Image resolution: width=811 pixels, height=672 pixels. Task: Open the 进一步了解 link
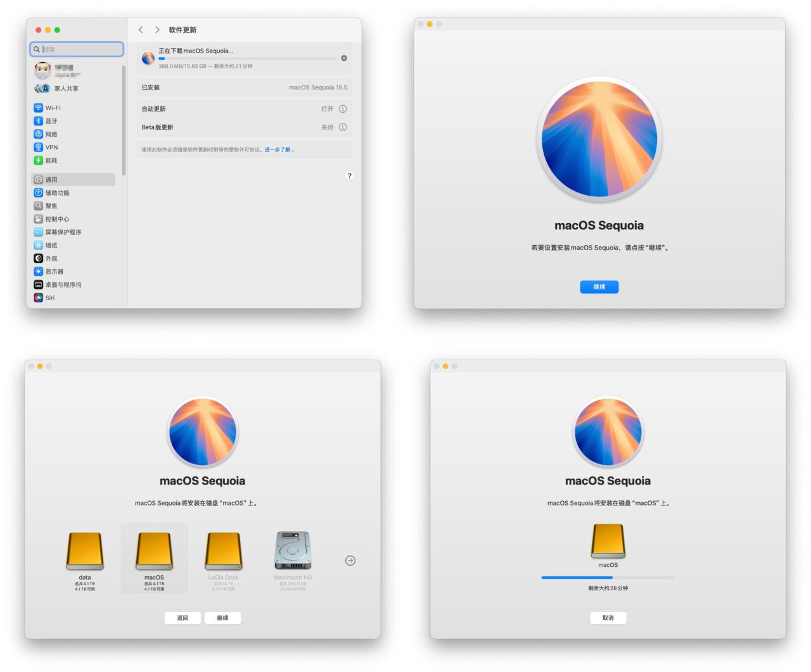click(279, 150)
